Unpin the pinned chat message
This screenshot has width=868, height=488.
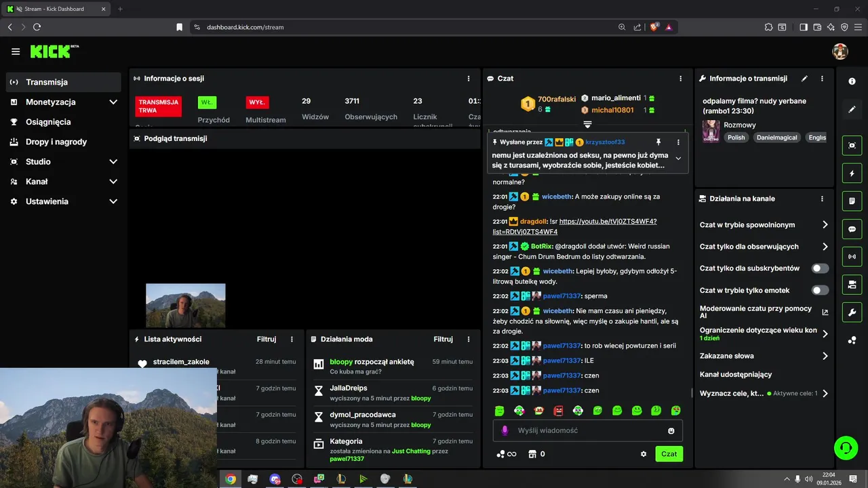pos(658,142)
